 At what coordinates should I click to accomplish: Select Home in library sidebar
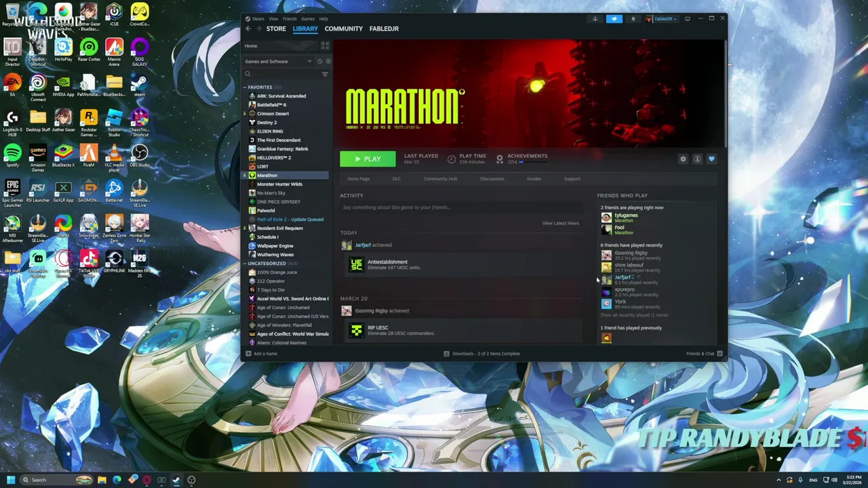[x=280, y=45]
